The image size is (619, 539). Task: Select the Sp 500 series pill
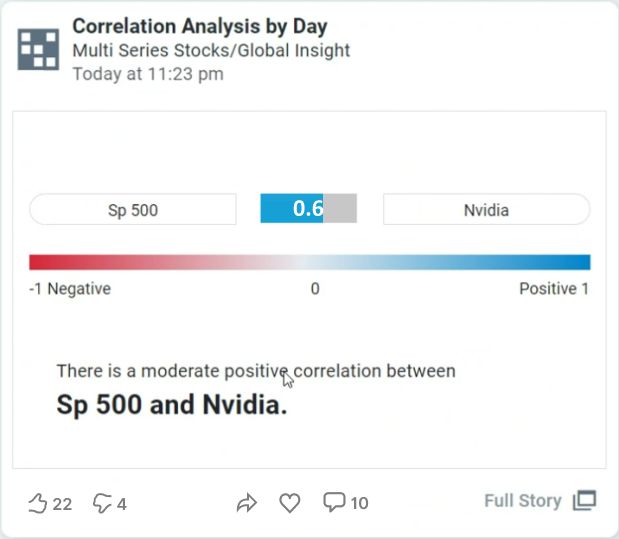tap(133, 210)
